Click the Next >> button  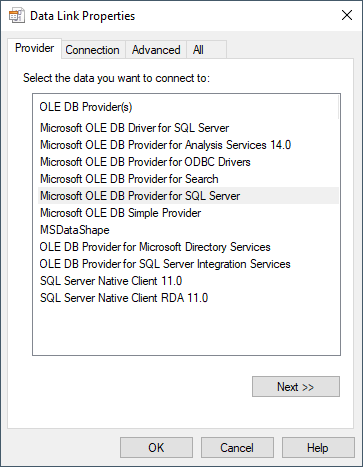(296, 387)
